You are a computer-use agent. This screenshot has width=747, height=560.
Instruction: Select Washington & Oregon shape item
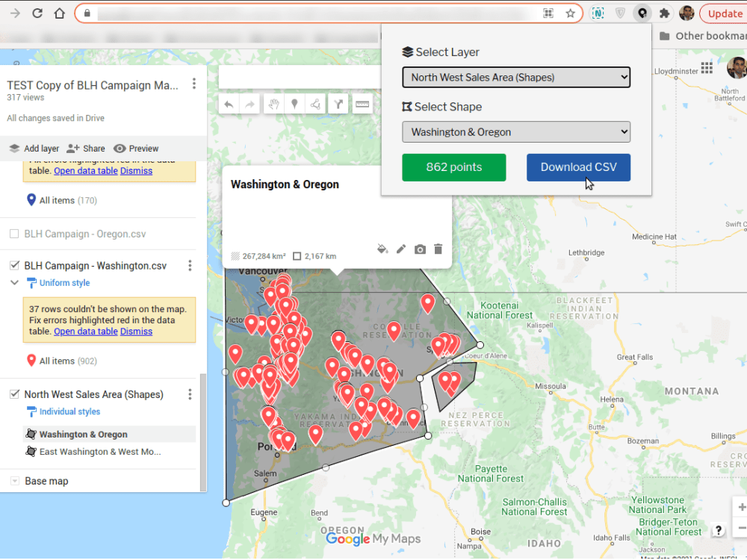[110, 435]
